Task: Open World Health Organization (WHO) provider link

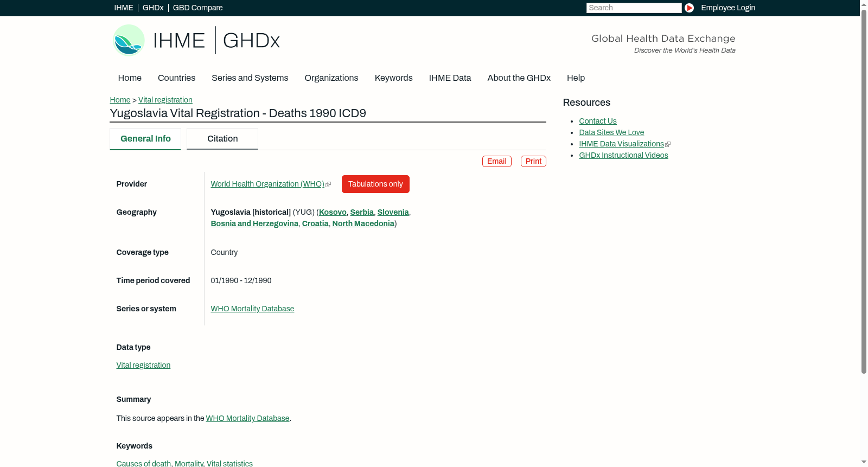Action: point(267,184)
